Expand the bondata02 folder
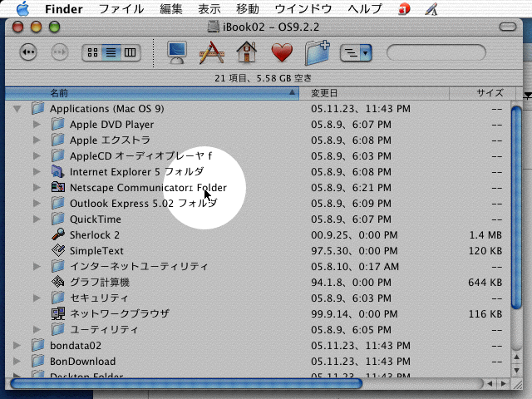 tap(17, 346)
